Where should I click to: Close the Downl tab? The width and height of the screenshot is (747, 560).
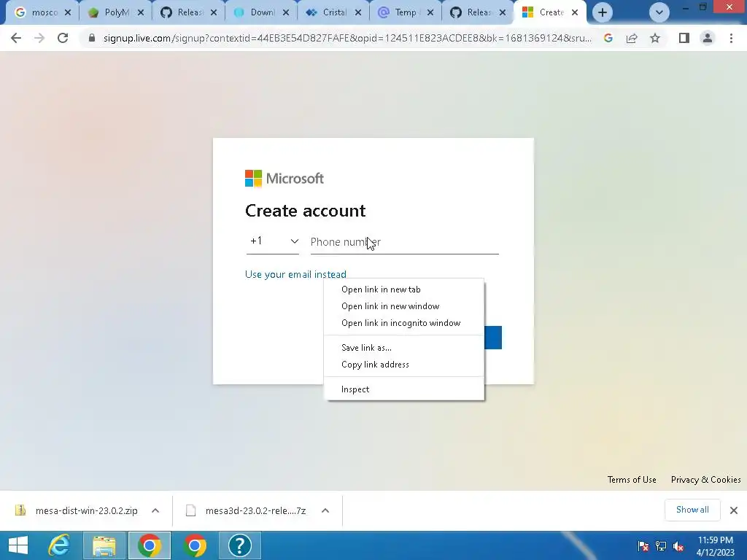coord(286,13)
